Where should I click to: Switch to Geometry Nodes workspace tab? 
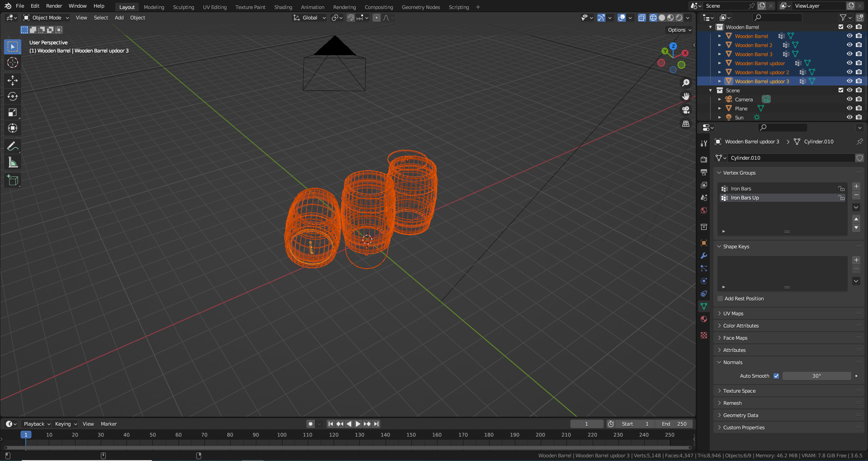pos(420,7)
